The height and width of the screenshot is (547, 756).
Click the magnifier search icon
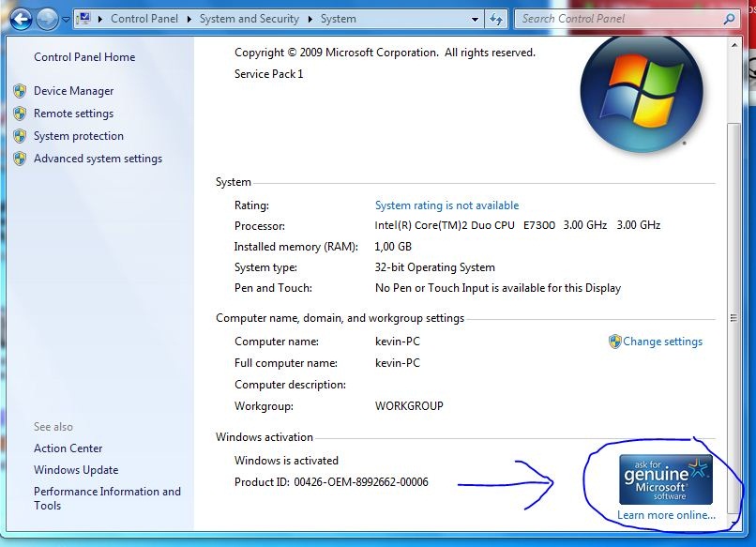(730, 19)
